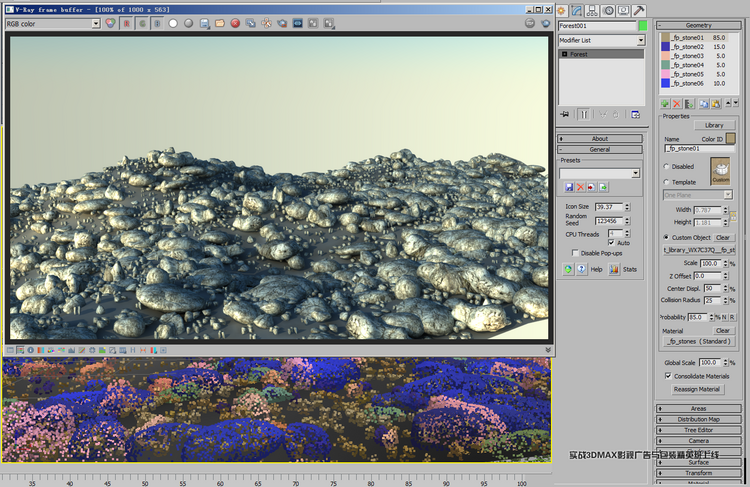
Task: Move geometry item up with the arrow
Action: tap(728, 103)
